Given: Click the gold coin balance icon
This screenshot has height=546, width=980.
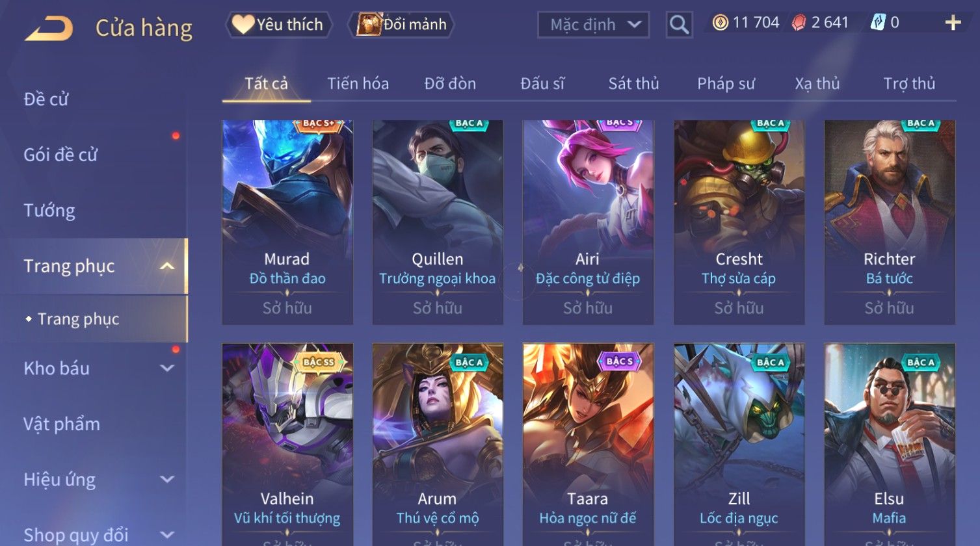Looking at the screenshot, I should click(720, 23).
